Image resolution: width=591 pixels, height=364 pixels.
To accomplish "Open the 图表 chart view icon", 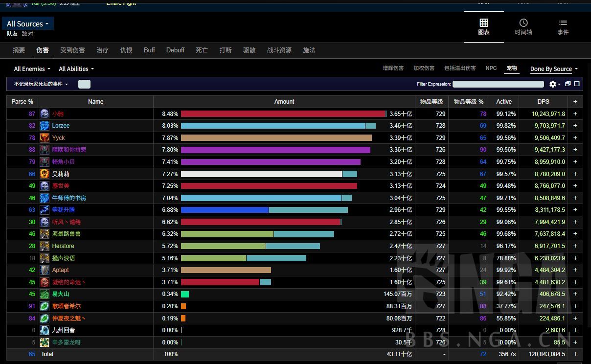I will point(483,23).
